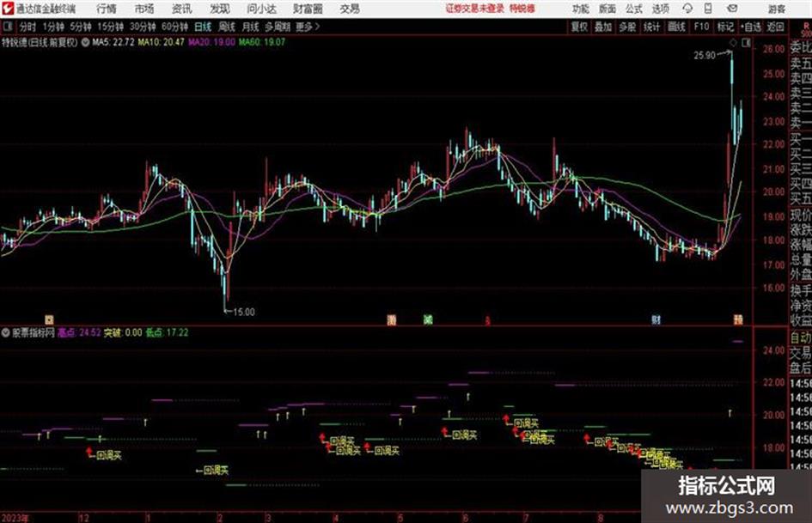812x523 pixels.
Task: Click the 高点: 24.52 indicator value
Action: 79,332
